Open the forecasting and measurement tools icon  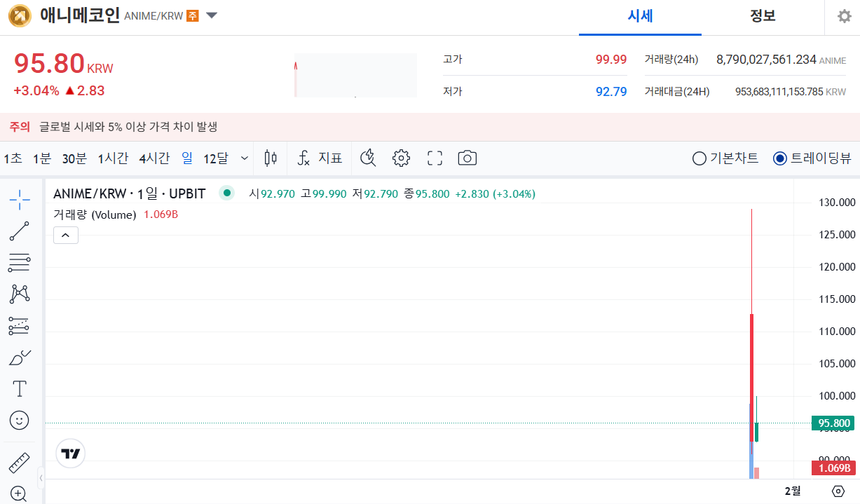[x=20, y=325]
